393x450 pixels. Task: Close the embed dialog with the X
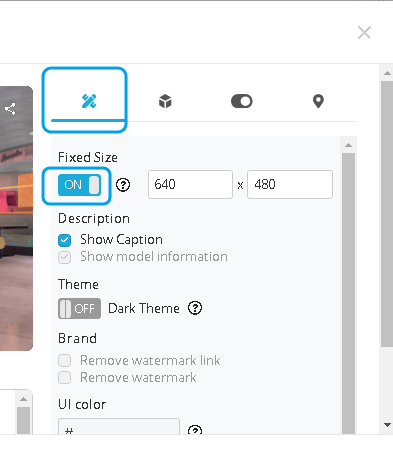(x=364, y=33)
